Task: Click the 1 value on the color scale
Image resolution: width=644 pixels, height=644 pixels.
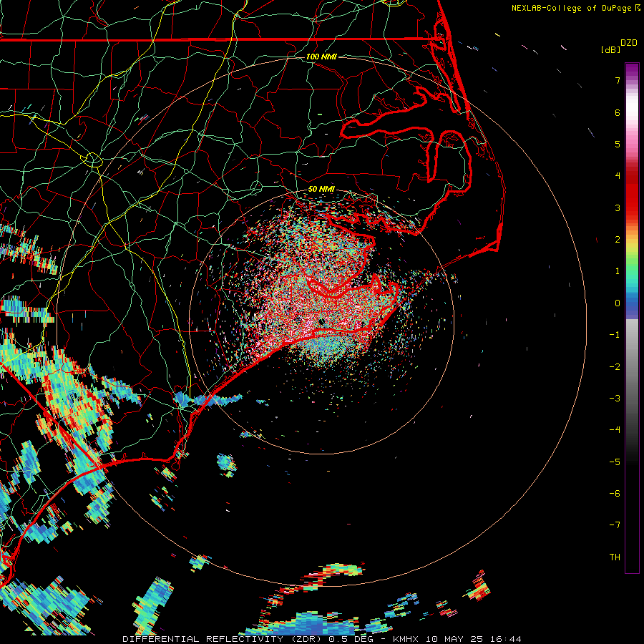Action: (618, 271)
